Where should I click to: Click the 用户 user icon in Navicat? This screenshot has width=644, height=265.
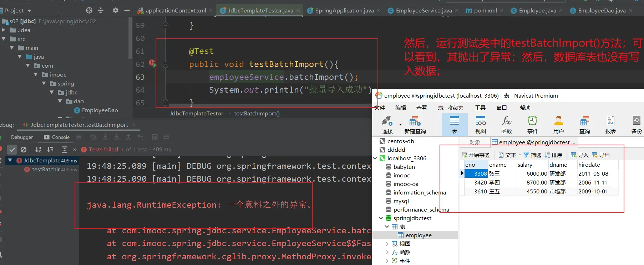click(558, 124)
